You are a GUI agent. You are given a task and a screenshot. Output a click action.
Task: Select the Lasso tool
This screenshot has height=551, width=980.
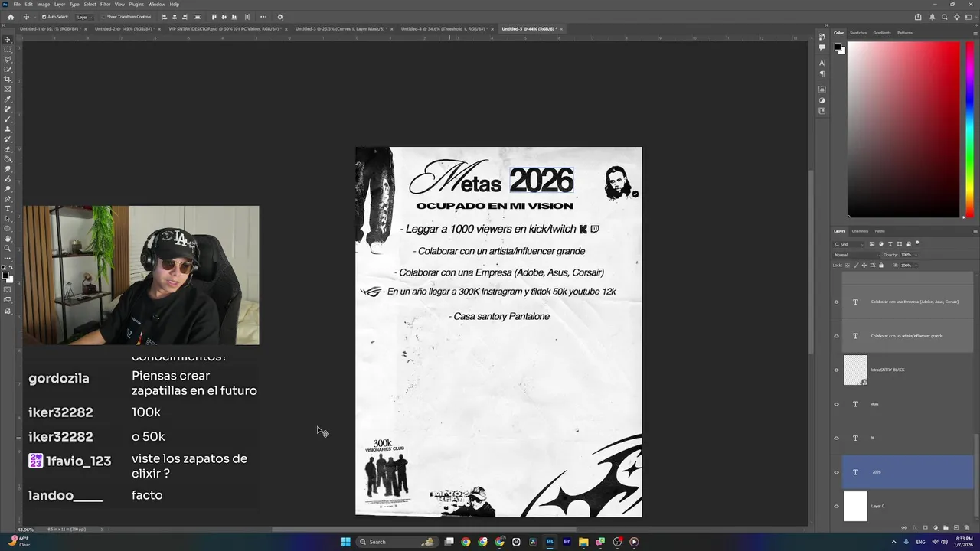[x=8, y=59]
